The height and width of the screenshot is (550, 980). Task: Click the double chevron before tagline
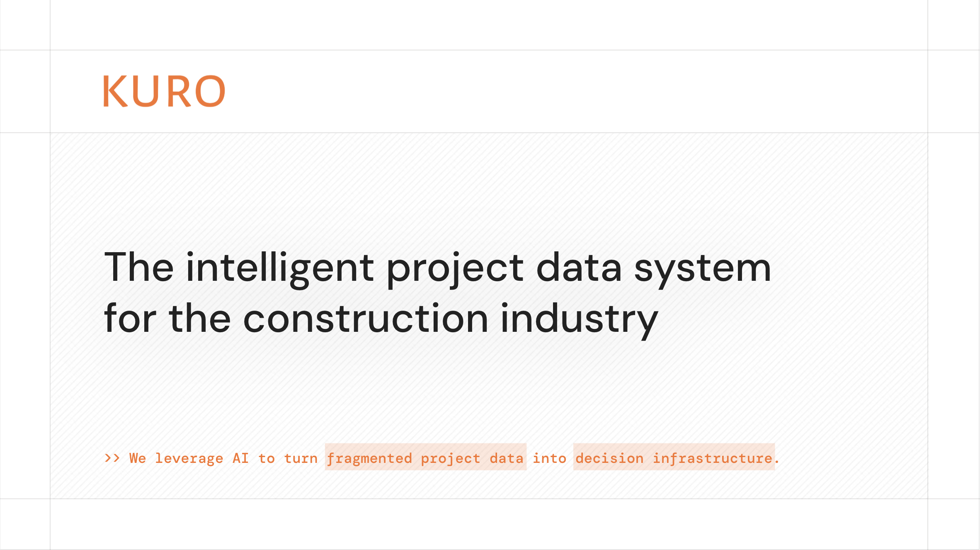click(112, 458)
